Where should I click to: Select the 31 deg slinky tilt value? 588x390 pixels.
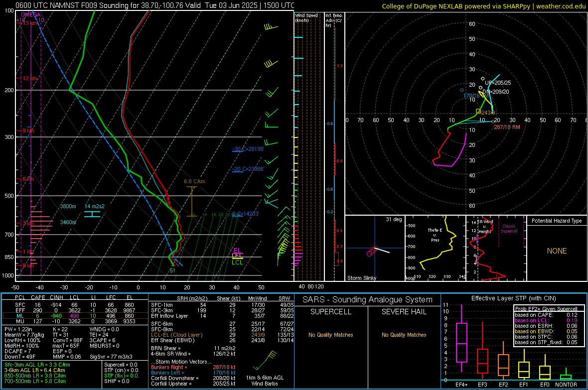[394, 219]
